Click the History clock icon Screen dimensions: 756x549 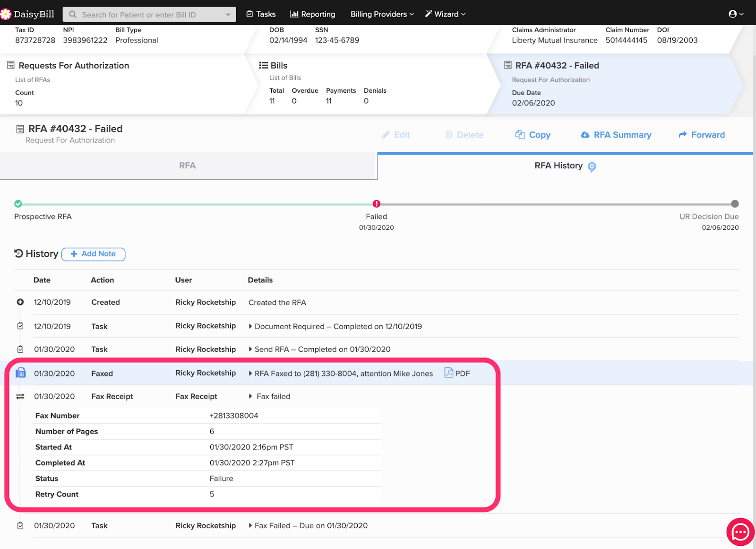point(18,253)
